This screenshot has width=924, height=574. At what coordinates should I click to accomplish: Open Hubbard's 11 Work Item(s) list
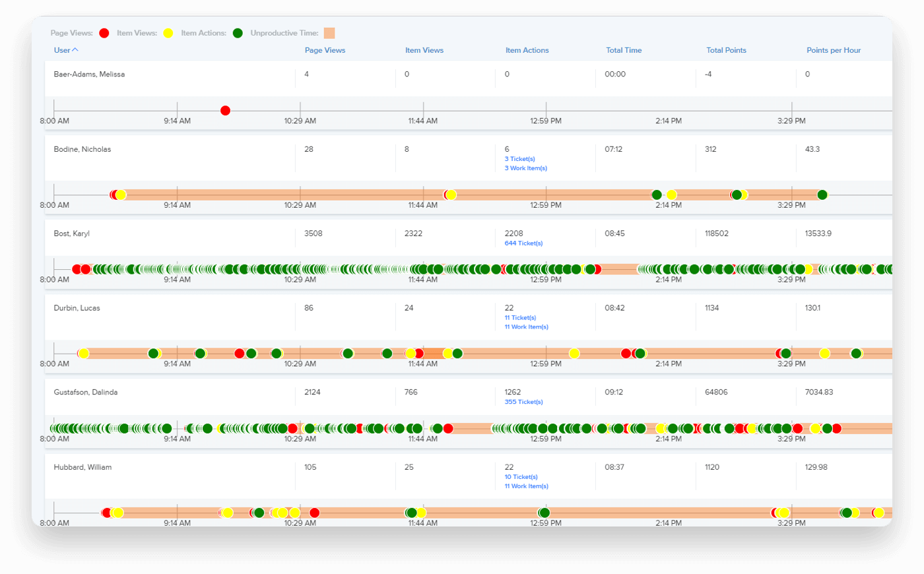(526, 486)
